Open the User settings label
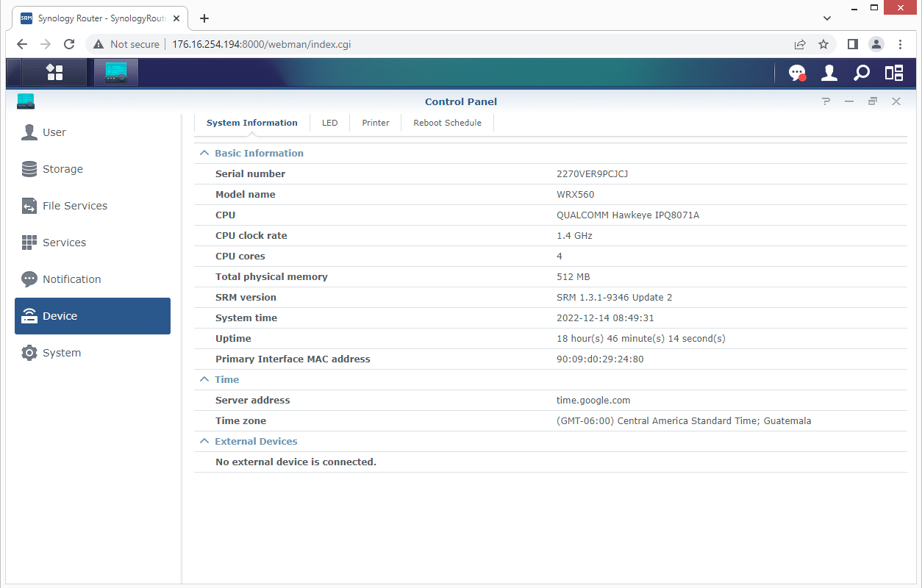Viewport: 922px width, 588px height. click(54, 132)
